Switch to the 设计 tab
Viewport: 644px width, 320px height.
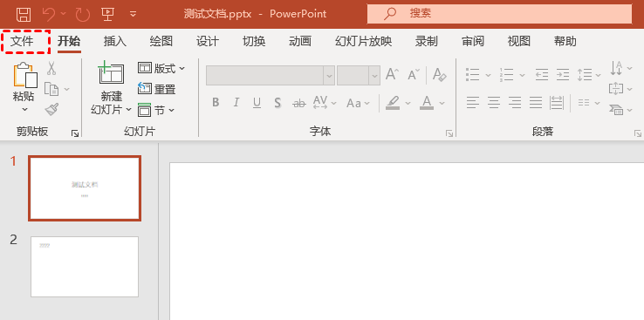point(208,41)
